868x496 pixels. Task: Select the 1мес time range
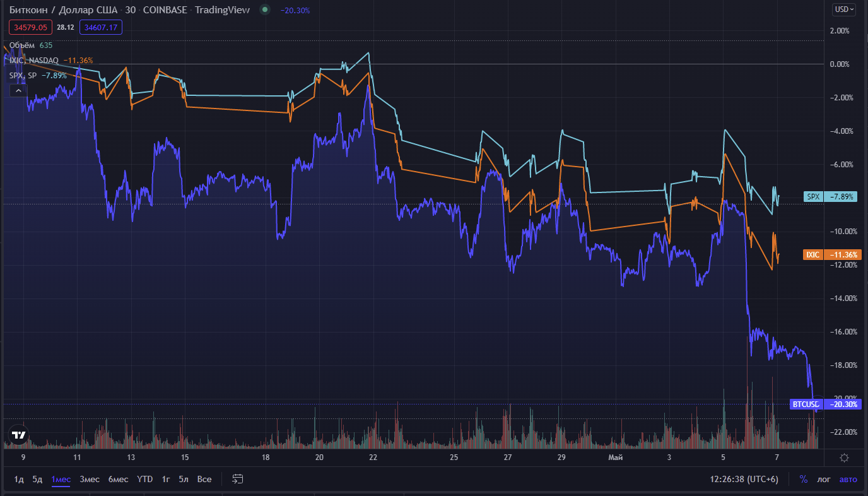(x=61, y=479)
